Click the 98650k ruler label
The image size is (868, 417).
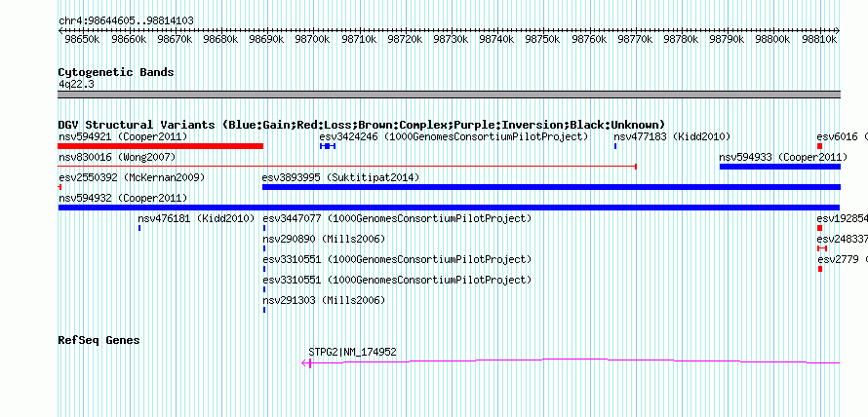82,39
